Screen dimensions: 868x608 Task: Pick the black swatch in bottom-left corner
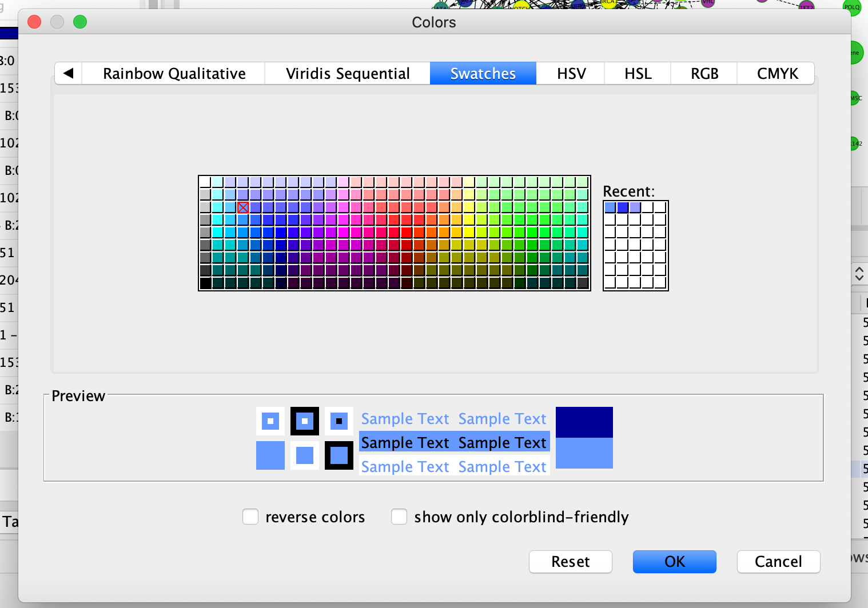[205, 283]
